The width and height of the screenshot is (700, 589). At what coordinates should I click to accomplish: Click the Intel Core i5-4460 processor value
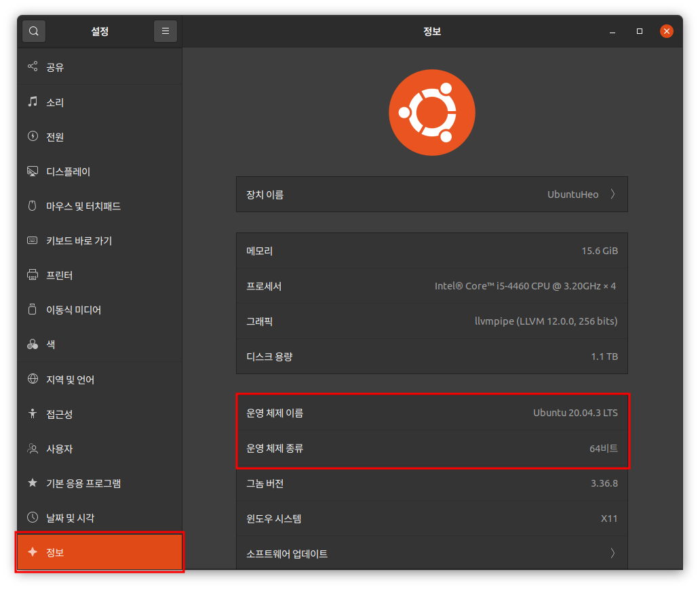tap(526, 286)
